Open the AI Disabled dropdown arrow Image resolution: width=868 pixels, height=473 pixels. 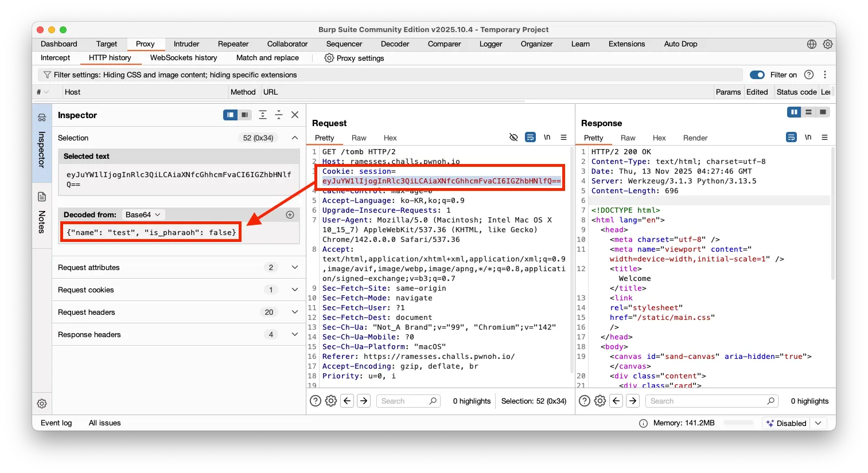coord(818,423)
